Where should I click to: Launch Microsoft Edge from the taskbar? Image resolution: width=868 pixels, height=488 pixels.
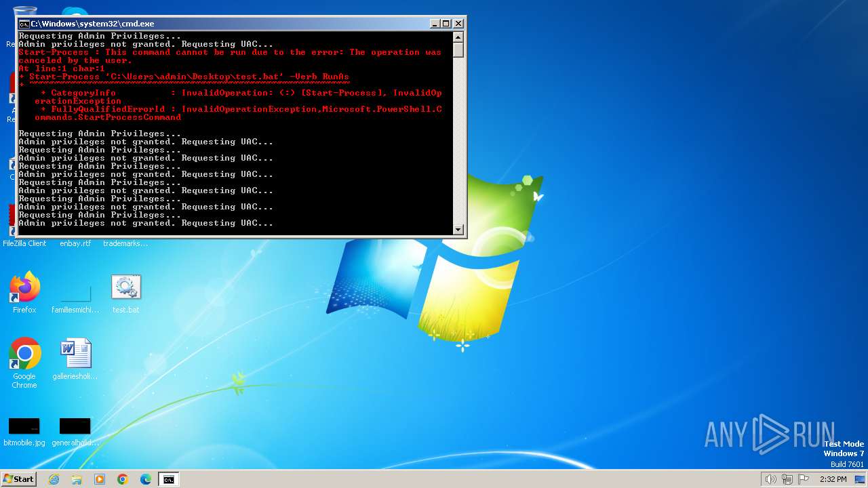tap(146, 479)
